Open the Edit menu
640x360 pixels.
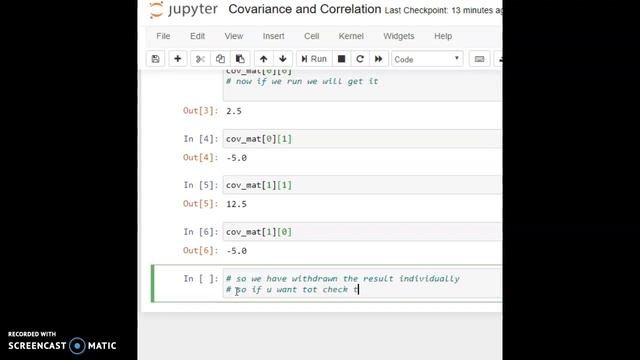click(198, 36)
